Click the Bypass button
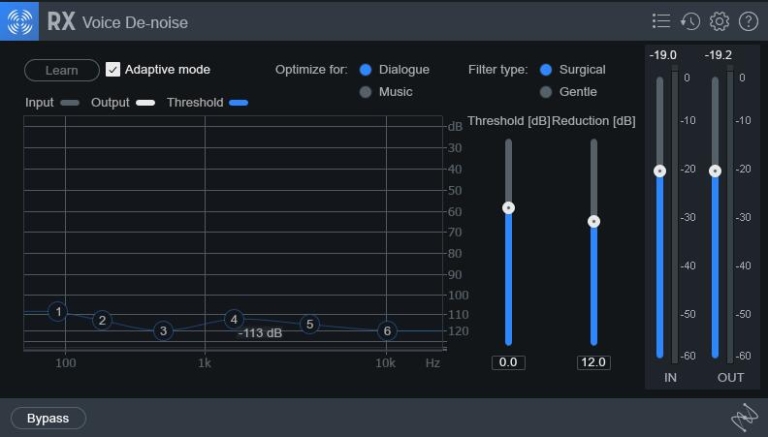The width and height of the screenshot is (768, 437). point(48,418)
